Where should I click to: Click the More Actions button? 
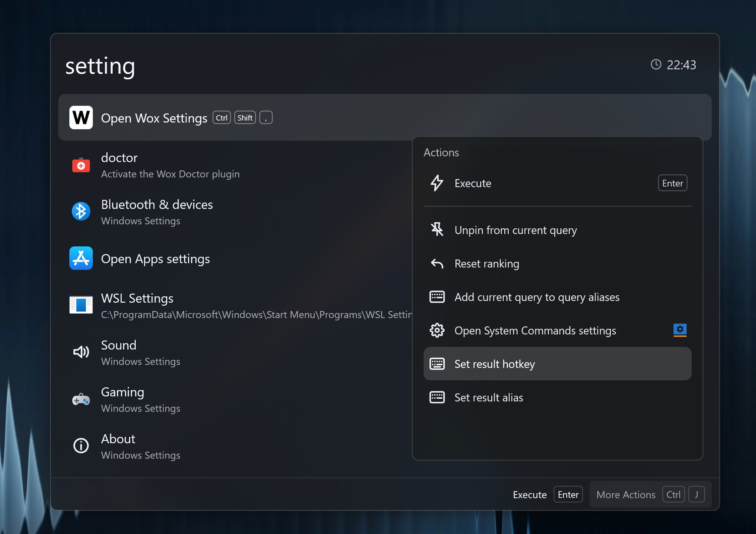[650, 494]
